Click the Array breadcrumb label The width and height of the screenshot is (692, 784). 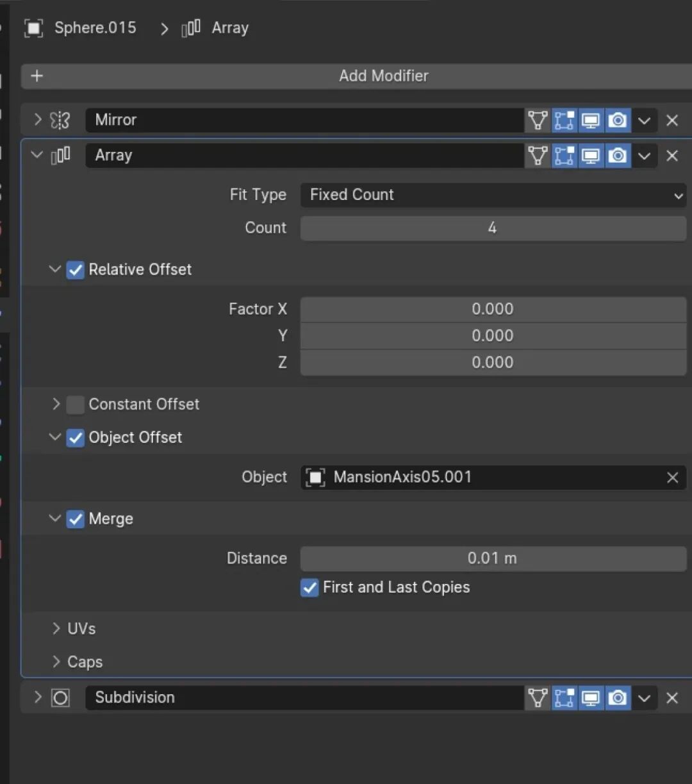coord(230,28)
